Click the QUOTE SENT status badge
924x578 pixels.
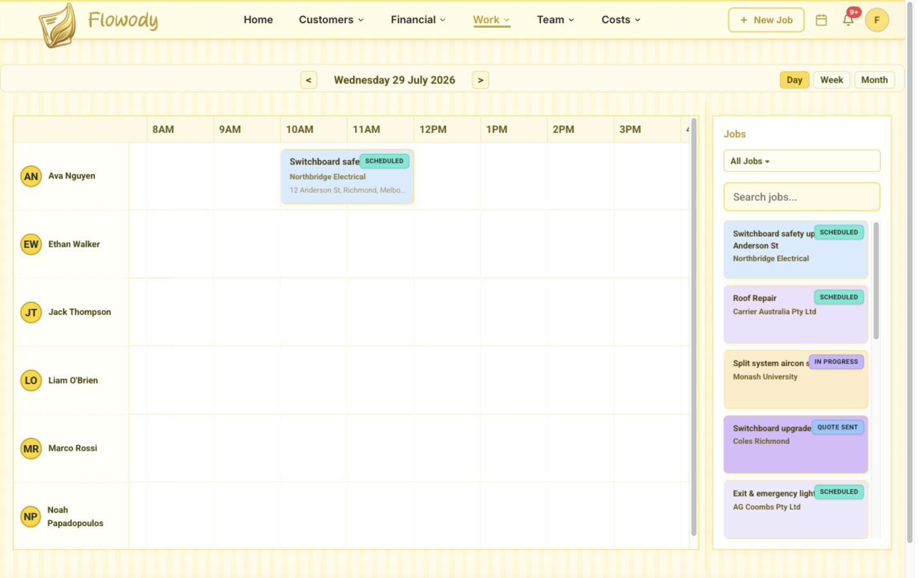pos(837,427)
